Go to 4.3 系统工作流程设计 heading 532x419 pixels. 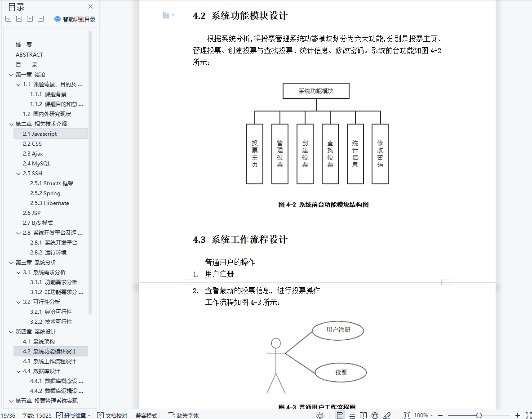[x=50, y=361]
